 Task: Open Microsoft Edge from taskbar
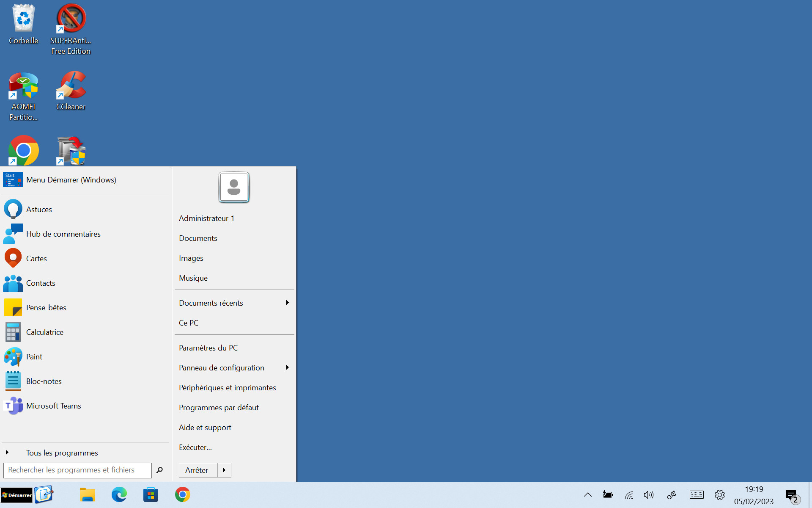coord(119,494)
